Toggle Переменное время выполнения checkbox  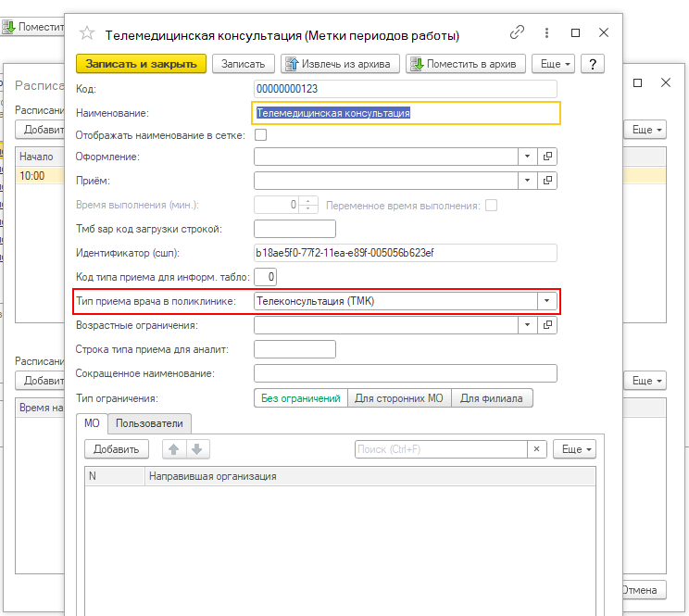click(491, 206)
